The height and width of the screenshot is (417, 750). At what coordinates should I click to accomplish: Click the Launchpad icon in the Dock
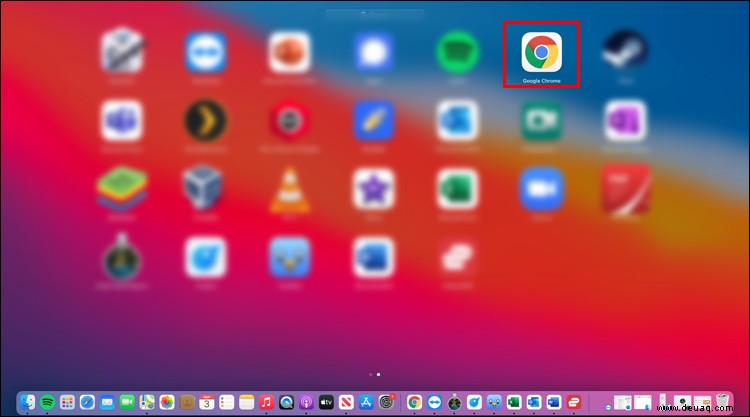[x=67, y=402]
